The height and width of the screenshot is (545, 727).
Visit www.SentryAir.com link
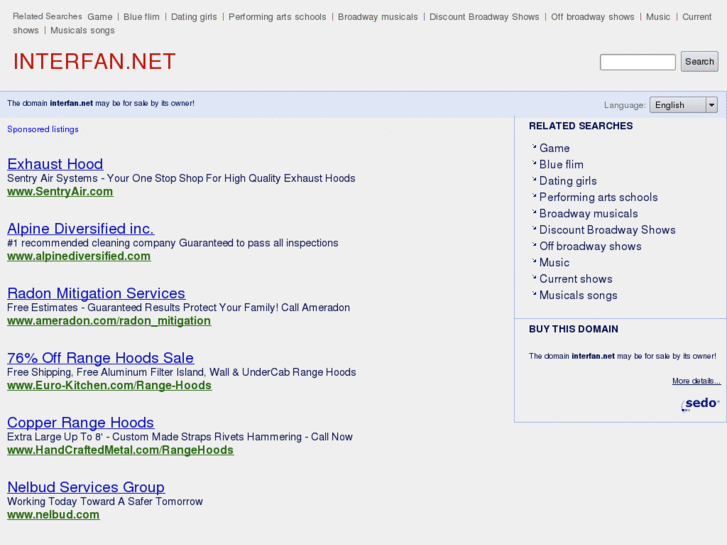click(x=60, y=192)
